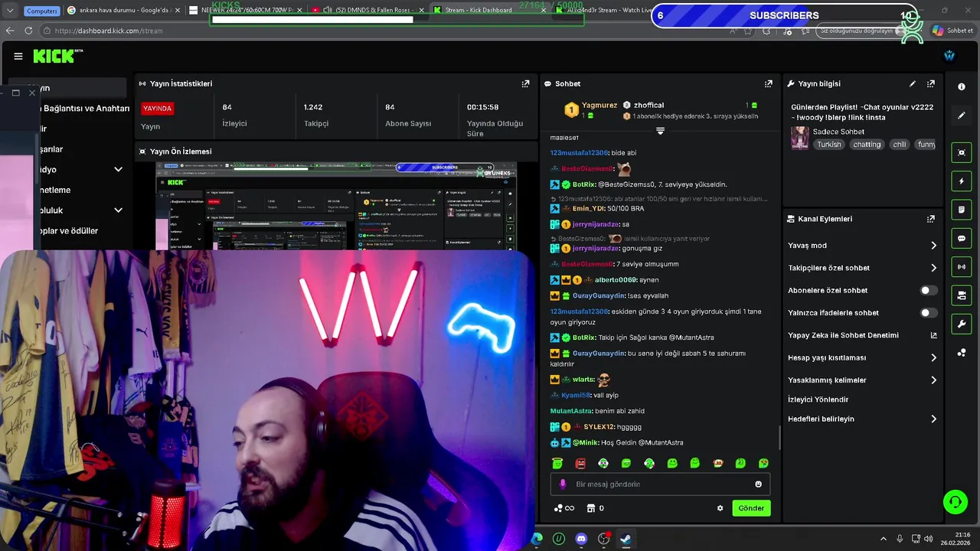Screen dimensions: 980x551
Task: Pop out the Sohbet chat panel
Action: tap(768, 83)
